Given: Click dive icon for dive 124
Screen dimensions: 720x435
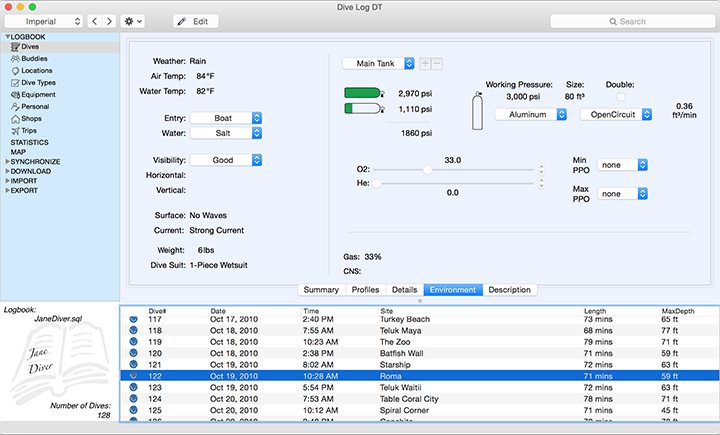Looking at the screenshot, I should click(133, 399).
